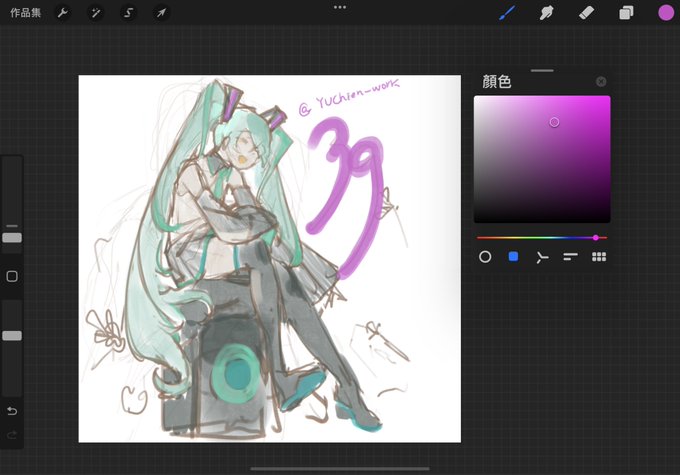The height and width of the screenshot is (475, 680).
Task: Click the hue slider handle
Action: [x=596, y=238]
